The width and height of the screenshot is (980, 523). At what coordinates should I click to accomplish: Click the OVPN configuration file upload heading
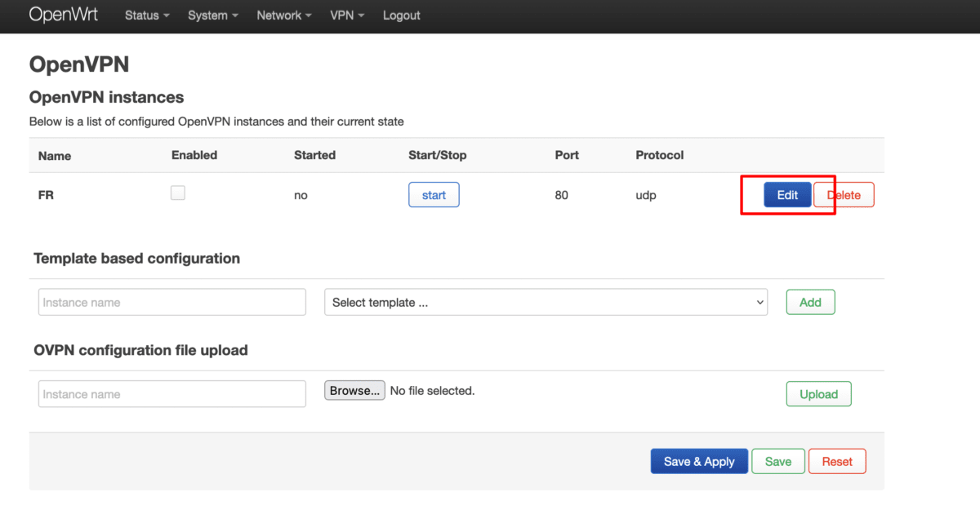[x=140, y=351]
